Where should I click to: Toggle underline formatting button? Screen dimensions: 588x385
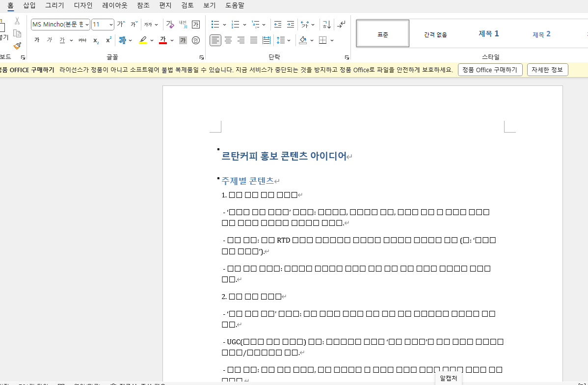[62, 40]
